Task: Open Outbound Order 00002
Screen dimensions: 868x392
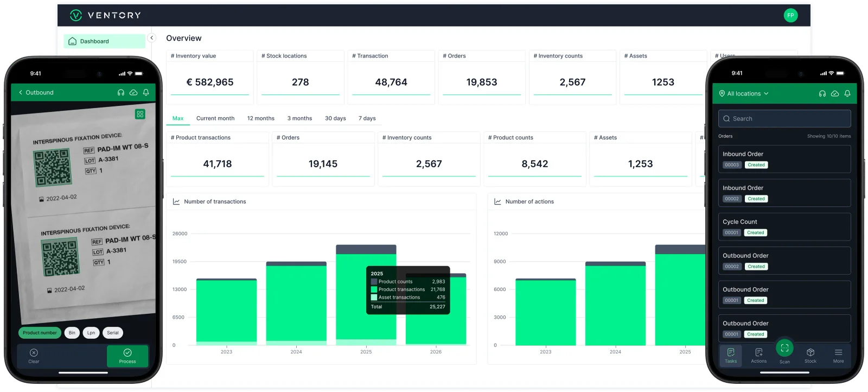Action: point(784,261)
